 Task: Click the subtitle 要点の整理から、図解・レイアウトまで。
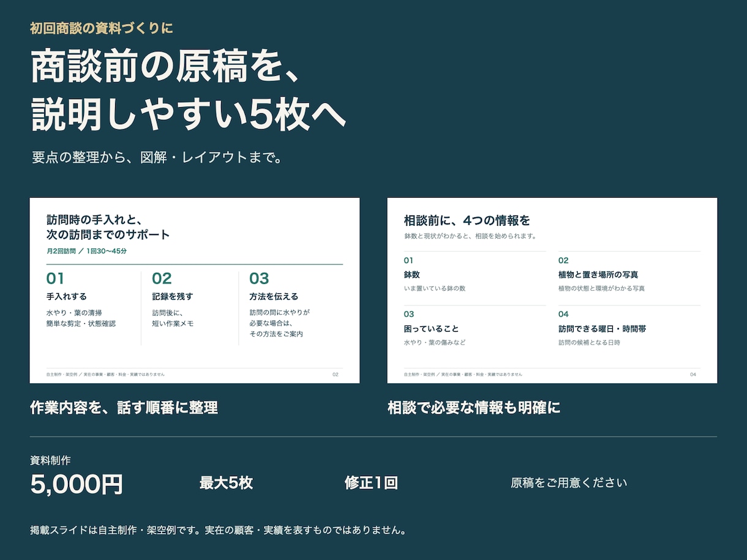[x=158, y=157]
